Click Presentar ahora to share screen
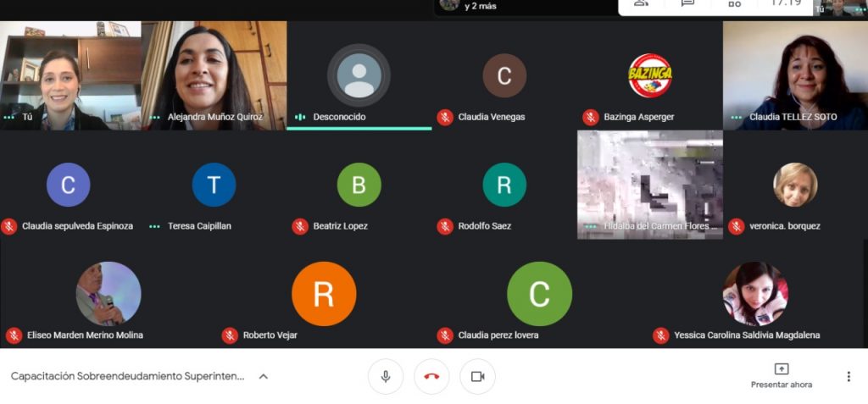 coord(781,376)
